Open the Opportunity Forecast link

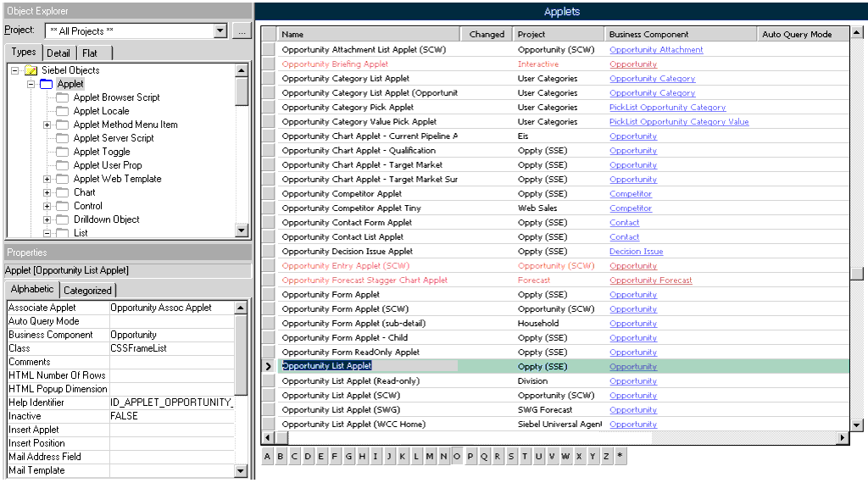click(x=650, y=280)
